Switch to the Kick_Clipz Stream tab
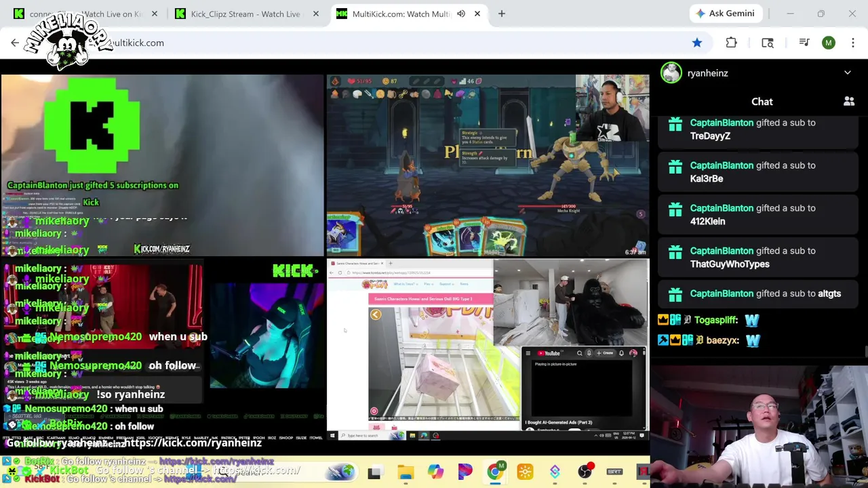This screenshot has width=868, height=488. (245, 14)
